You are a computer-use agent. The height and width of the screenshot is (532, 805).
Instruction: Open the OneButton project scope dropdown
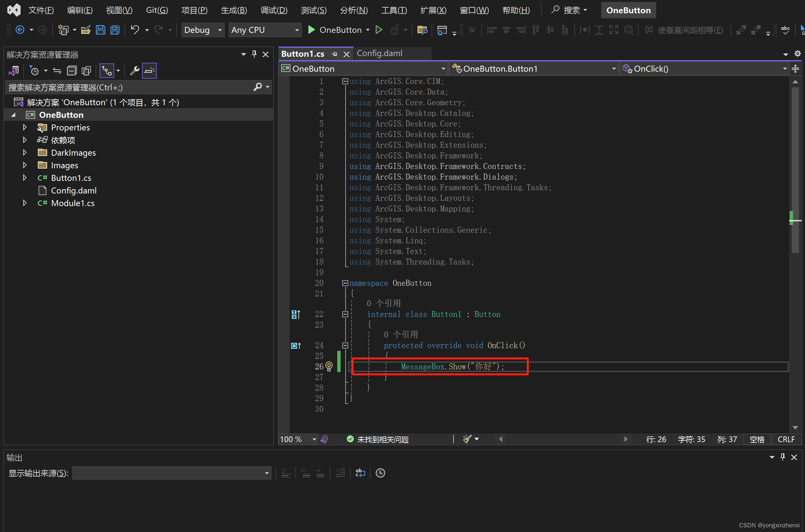click(363, 69)
